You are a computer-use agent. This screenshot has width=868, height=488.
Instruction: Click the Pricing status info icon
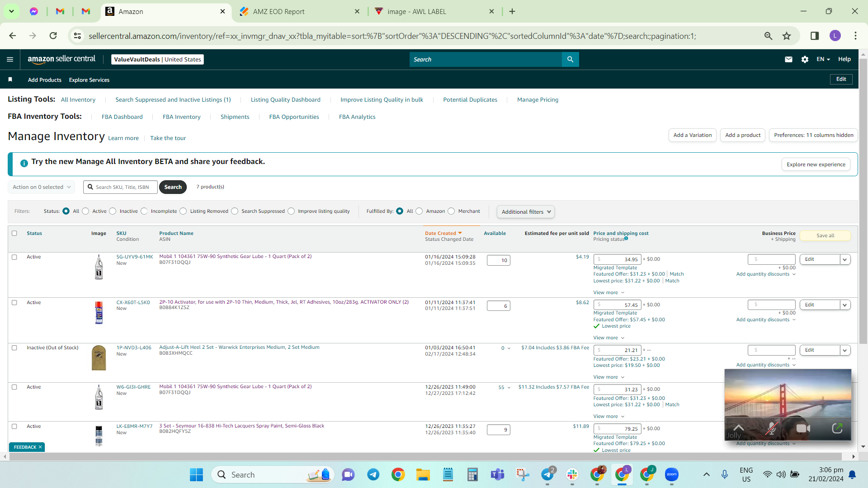(626, 239)
